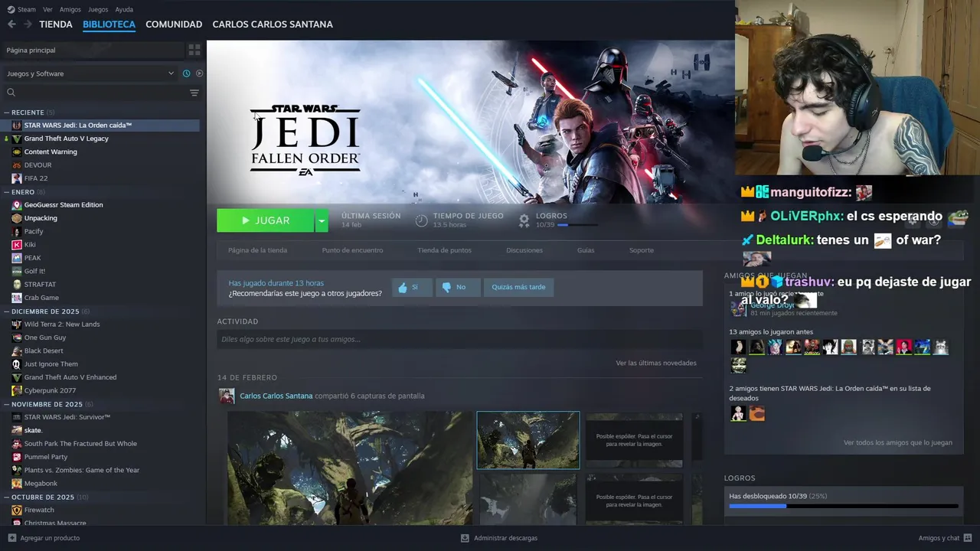This screenshot has height=551, width=980.
Task: Open Amigos y chat
Action: [x=946, y=538]
